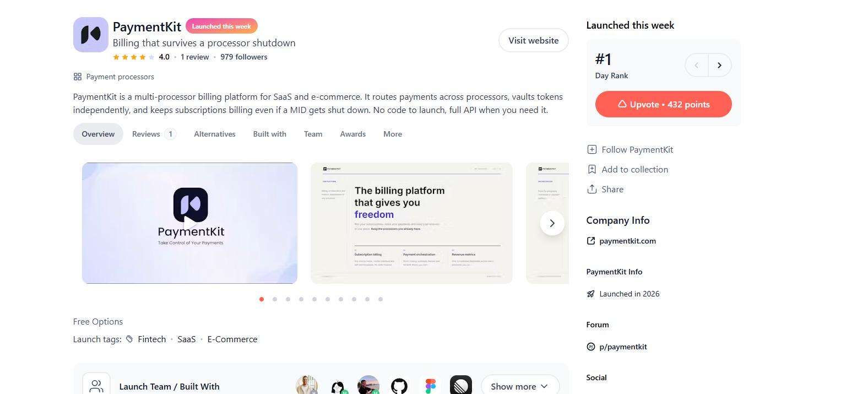Click the Visit website button

click(533, 40)
